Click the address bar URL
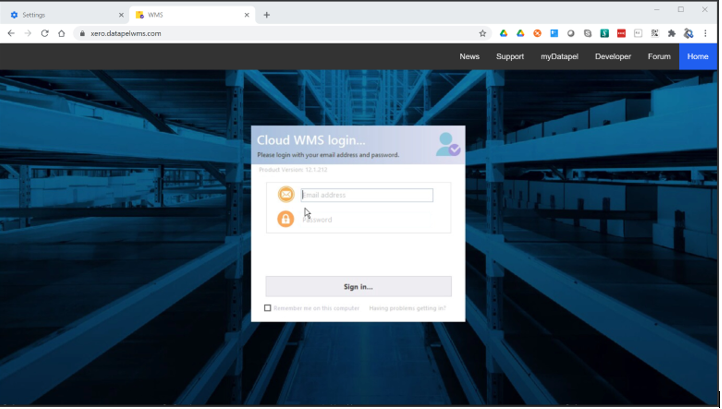This screenshot has height=409, width=722. click(x=126, y=33)
